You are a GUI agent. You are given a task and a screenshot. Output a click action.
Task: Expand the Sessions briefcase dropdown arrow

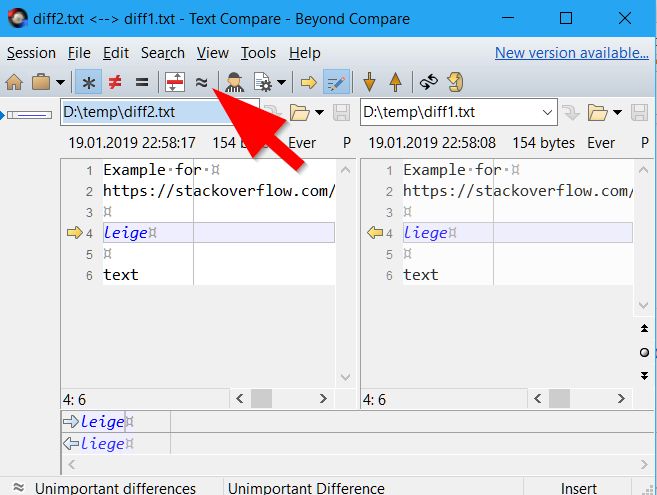pyautogui.click(x=60, y=83)
